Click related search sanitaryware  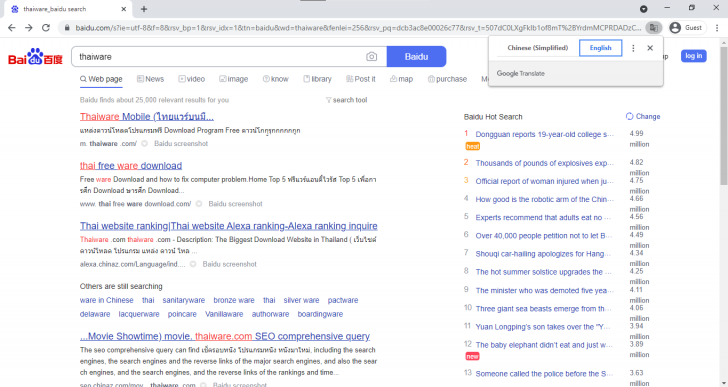[183, 300]
